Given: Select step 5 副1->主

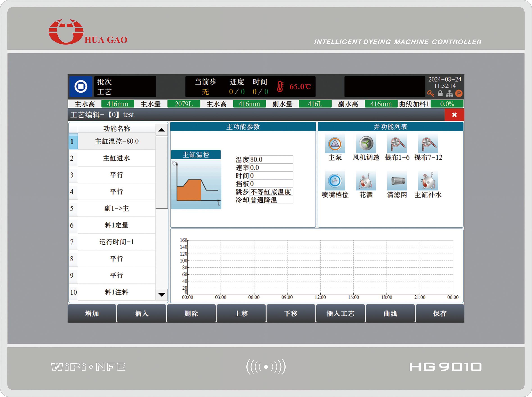Looking at the screenshot, I should [x=112, y=208].
